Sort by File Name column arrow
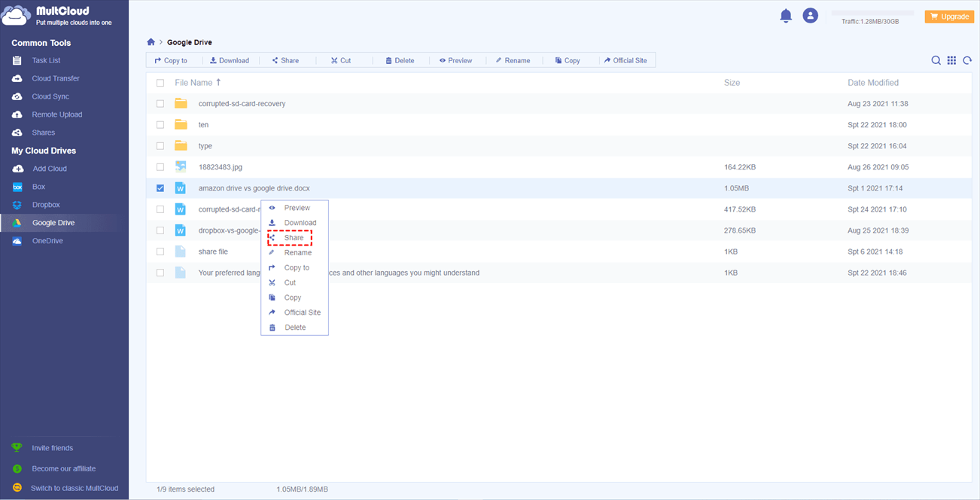The width and height of the screenshot is (980, 500). pos(218,82)
